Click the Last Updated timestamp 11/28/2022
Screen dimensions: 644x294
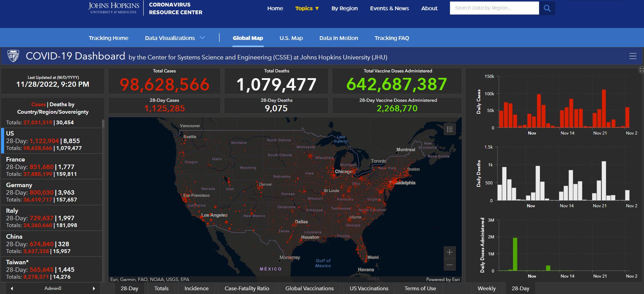click(x=53, y=84)
